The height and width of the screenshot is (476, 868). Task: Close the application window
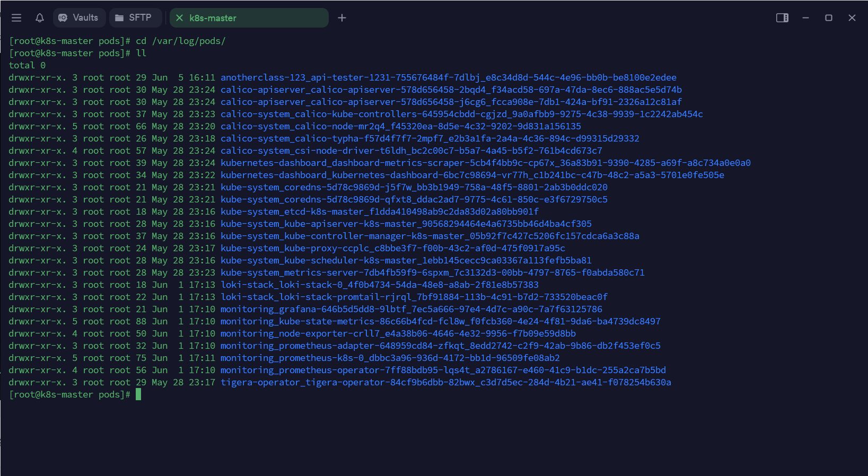tap(852, 18)
